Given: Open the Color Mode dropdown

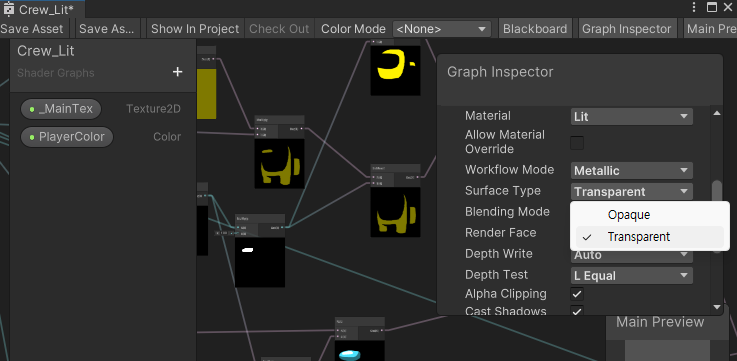Looking at the screenshot, I should click(442, 29).
